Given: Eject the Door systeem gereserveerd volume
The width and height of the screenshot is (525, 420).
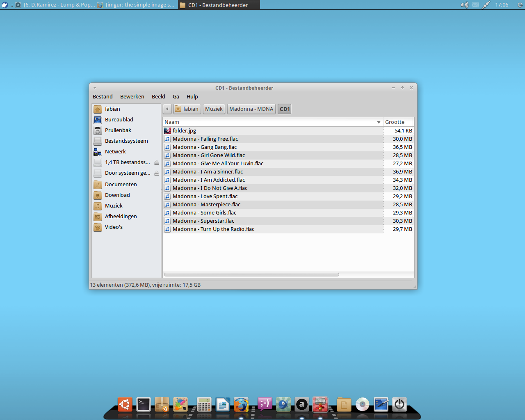Looking at the screenshot, I should 157,173.
